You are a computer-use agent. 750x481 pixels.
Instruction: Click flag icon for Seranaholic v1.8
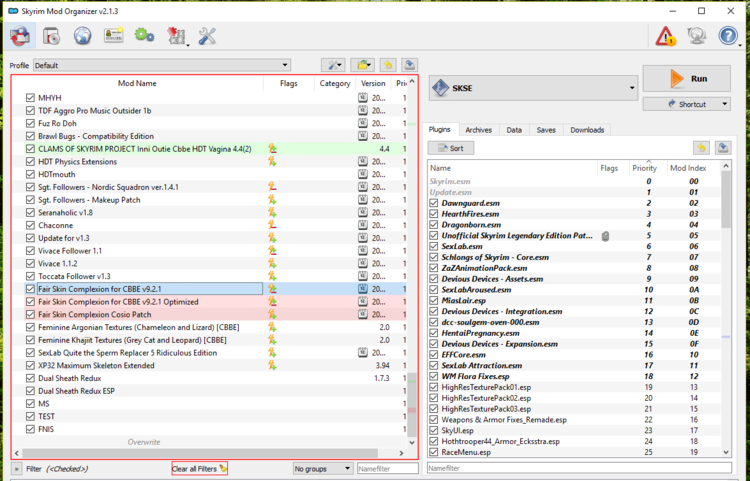pyautogui.click(x=272, y=212)
